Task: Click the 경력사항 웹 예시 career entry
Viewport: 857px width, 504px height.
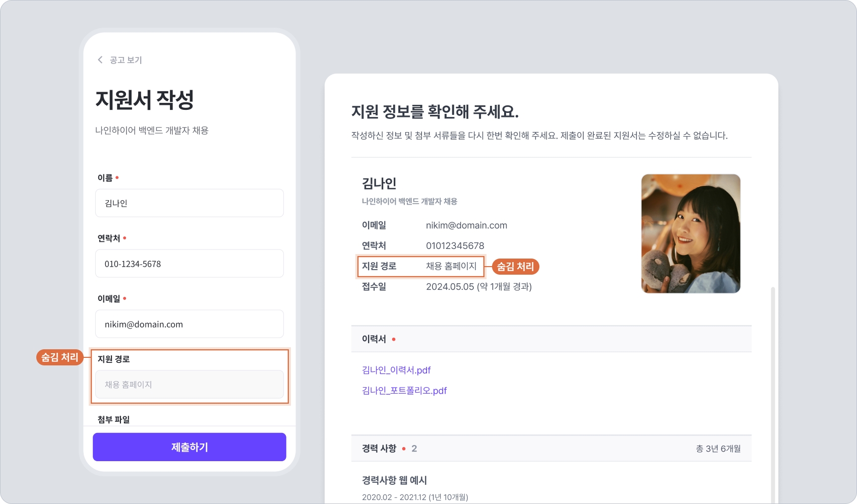Action: 394,480
